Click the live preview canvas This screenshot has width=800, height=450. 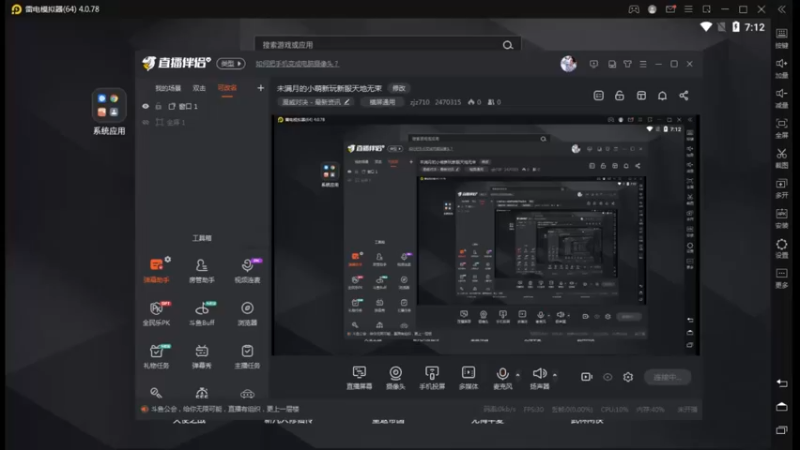[x=485, y=235]
